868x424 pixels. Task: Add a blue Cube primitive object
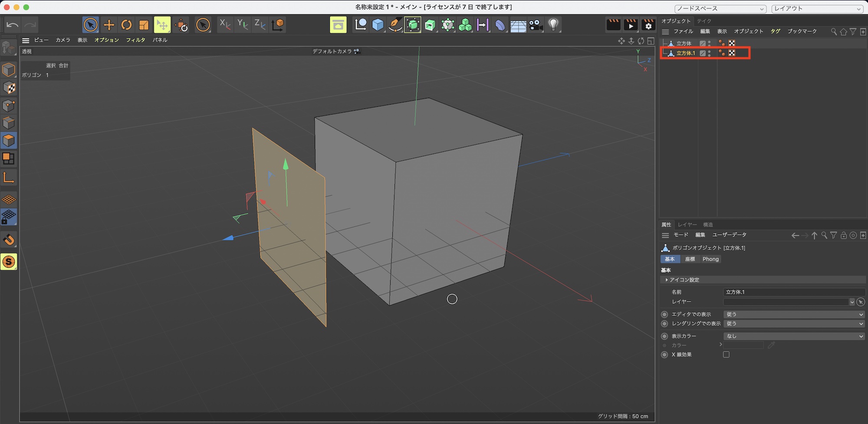coord(378,25)
